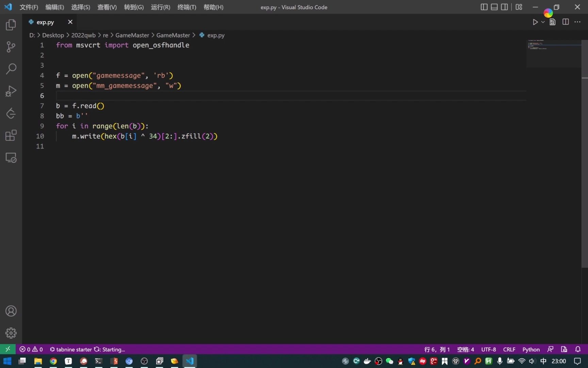Open Windows Start menu

tap(7, 361)
